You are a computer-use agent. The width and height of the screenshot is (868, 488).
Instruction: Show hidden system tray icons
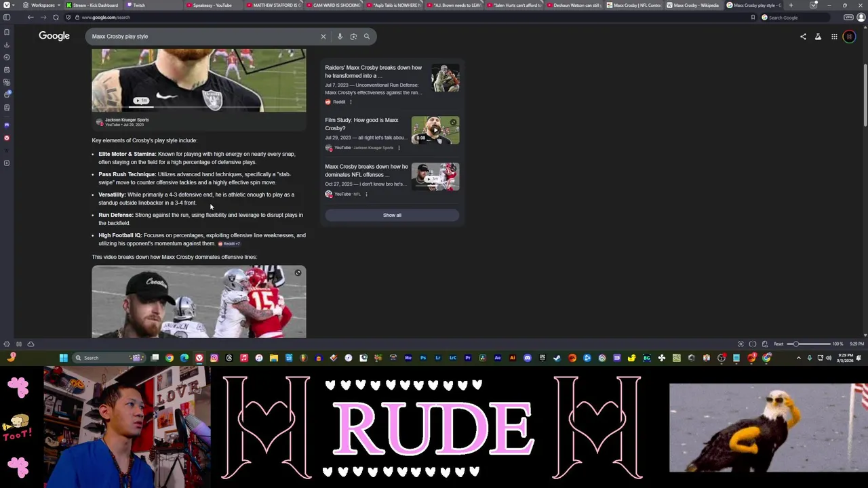[x=798, y=358]
